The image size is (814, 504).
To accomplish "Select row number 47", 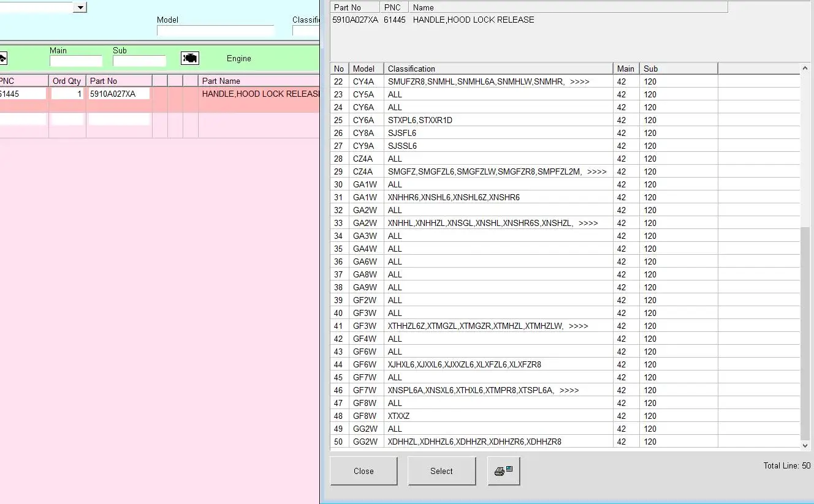I will click(565, 403).
